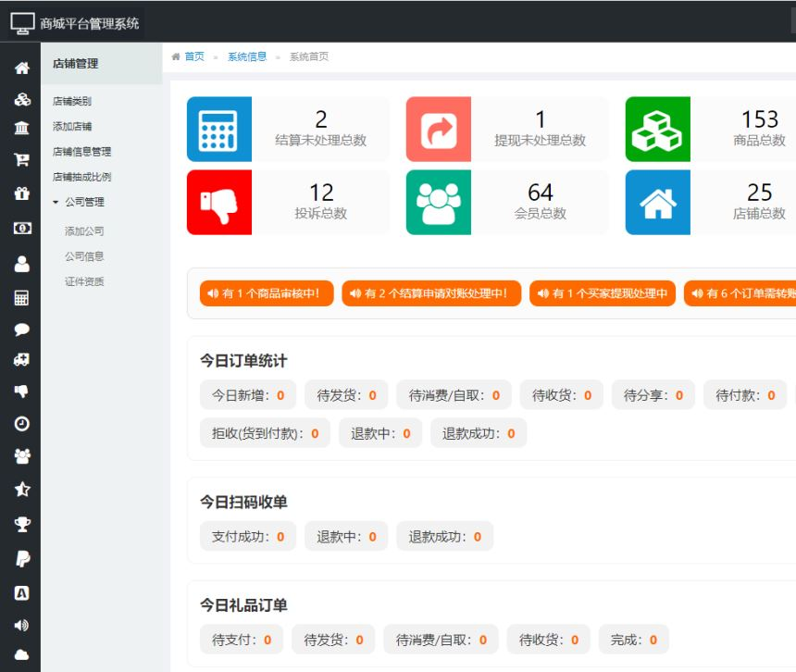Open the letter A font sidebar icon
The height and width of the screenshot is (672, 796).
click(x=22, y=592)
